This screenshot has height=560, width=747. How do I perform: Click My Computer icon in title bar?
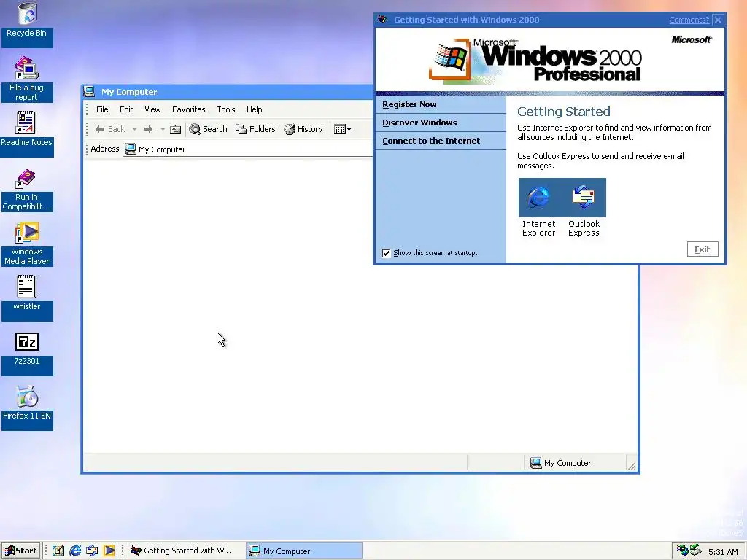coord(89,91)
